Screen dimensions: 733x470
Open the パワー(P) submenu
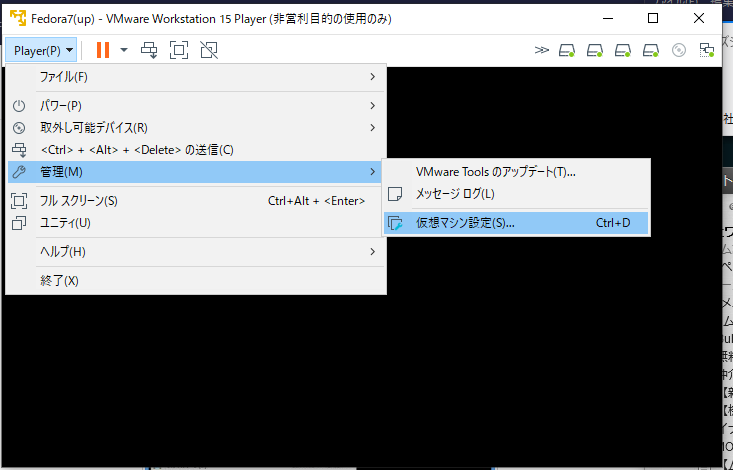tap(196, 106)
